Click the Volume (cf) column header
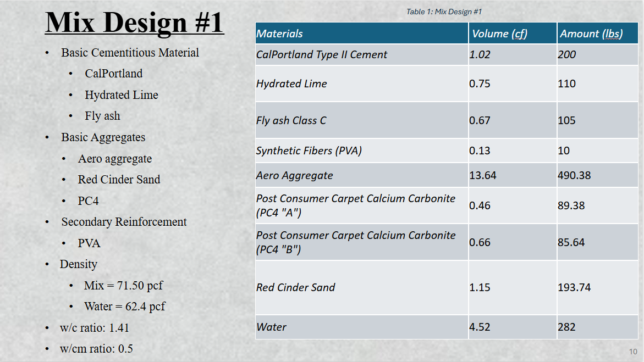This screenshot has height=362, width=644. [x=499, y=34]
